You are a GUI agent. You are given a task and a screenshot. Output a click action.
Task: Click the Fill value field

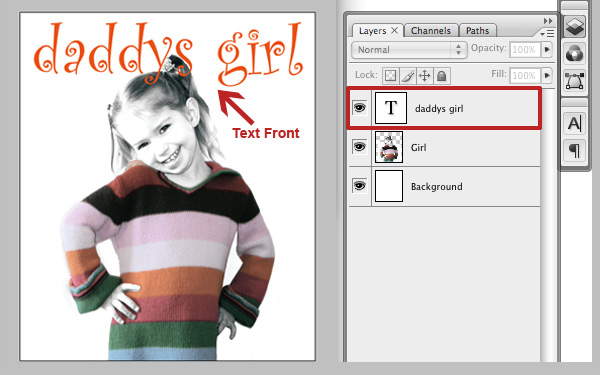pyautogui.click(x=525, y=75)
